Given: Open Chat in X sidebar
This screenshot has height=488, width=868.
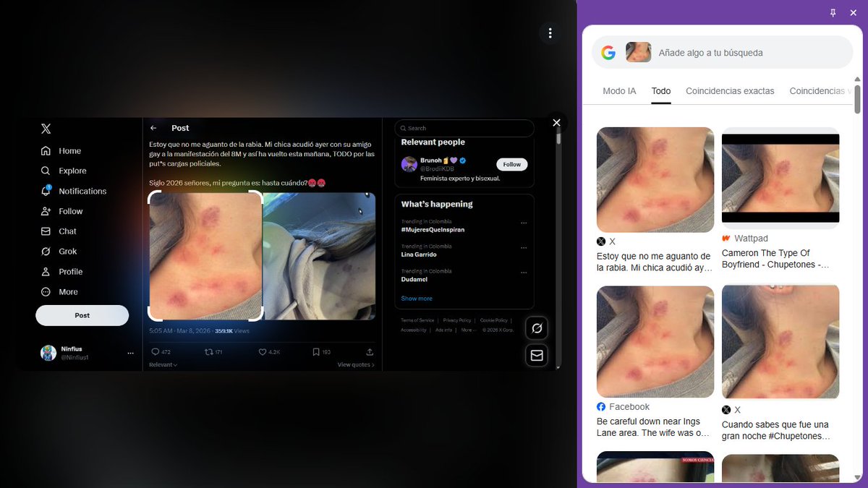Looking at the screenshot, I should 59,231.
